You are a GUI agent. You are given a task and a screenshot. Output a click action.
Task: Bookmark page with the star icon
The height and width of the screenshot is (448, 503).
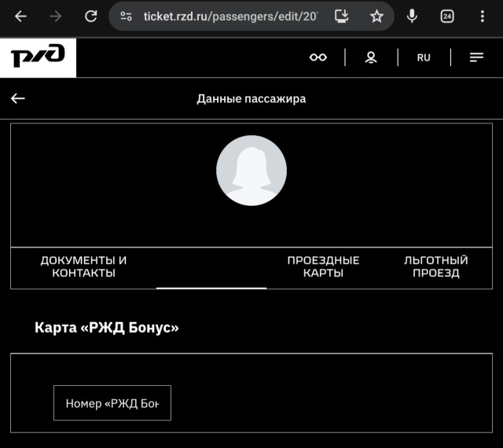coord(376,16)
